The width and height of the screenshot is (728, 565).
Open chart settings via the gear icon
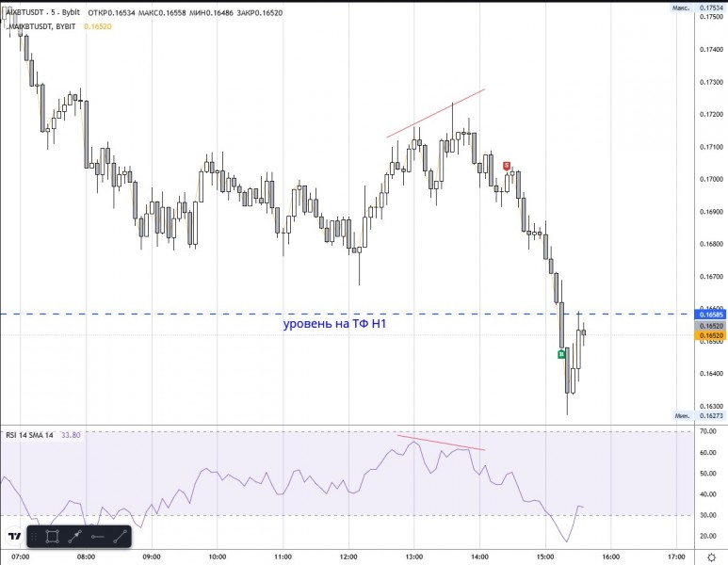[x=711, y=557]
